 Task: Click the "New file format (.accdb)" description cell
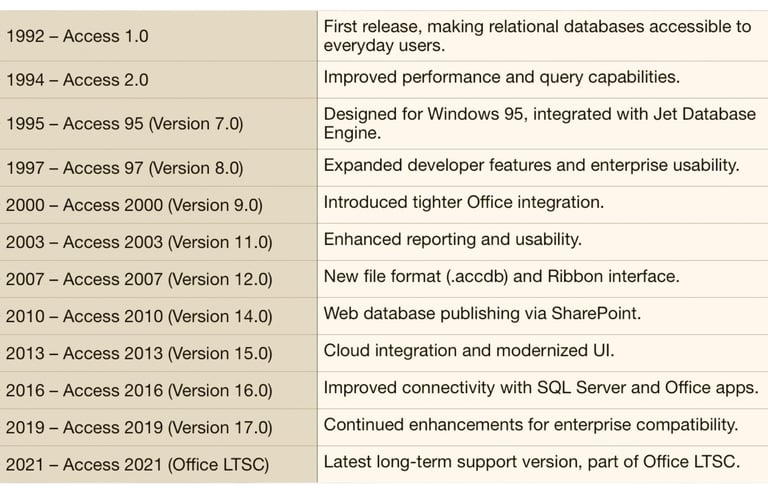pos(501,276)
